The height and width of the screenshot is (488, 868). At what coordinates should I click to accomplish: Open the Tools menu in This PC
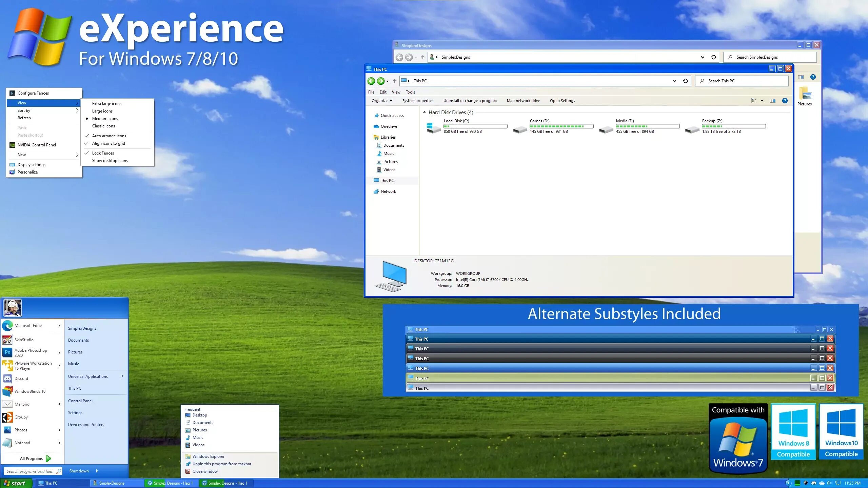coord(410,92)
